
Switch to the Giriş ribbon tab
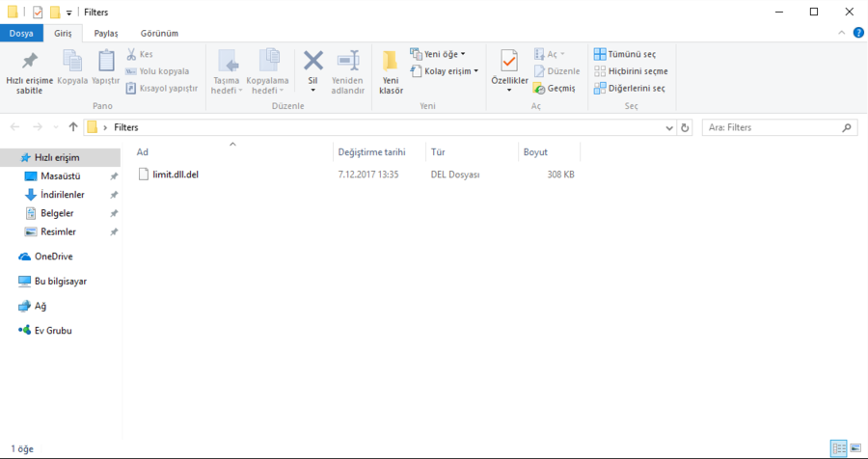tap(63, 33)
